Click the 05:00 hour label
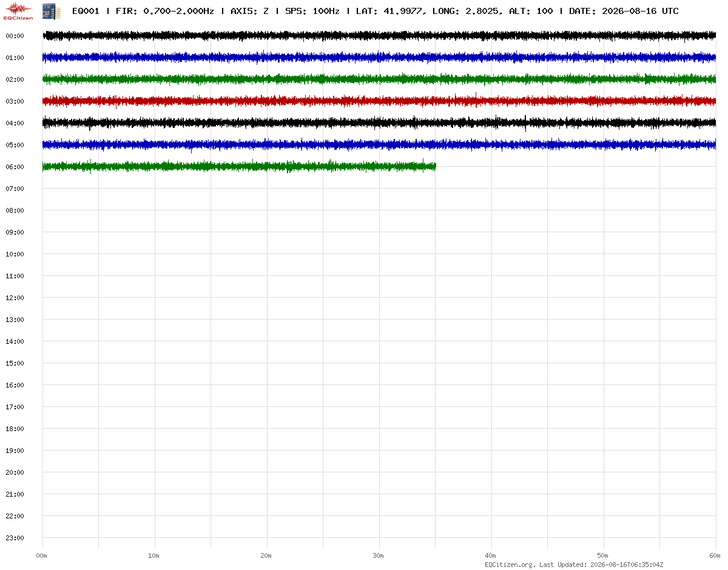The image size is (728, 570). click(15, 145)
